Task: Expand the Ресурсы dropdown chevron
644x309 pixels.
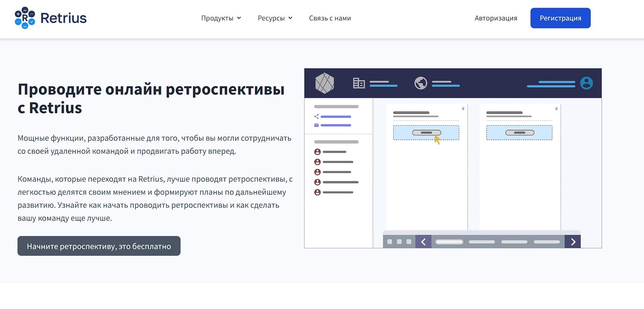Action: [x=290, y=18]
